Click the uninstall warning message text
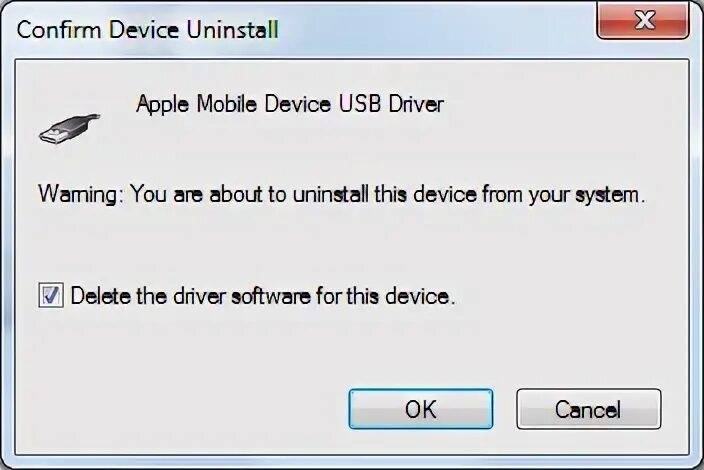This screenshot has width=704, height=470. 342,195
